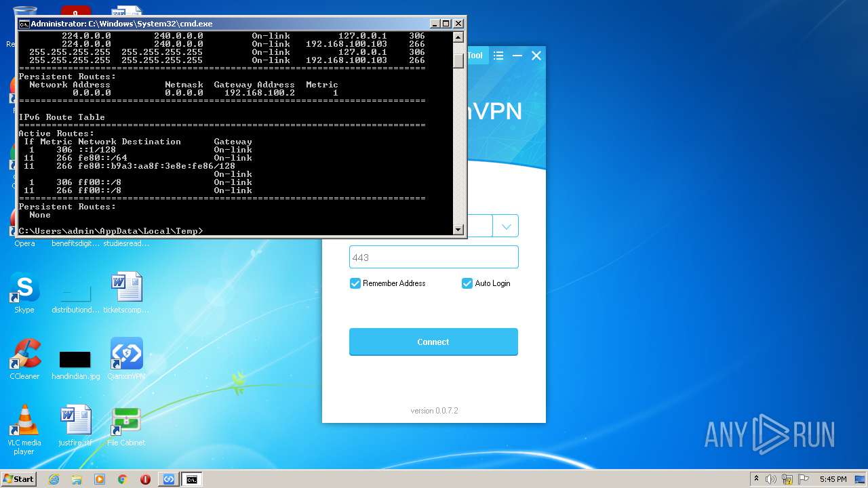This screenshot has height=488, width=868.
Task: Click the version 0.0.7.2 label
Action: tap(434, 410)
